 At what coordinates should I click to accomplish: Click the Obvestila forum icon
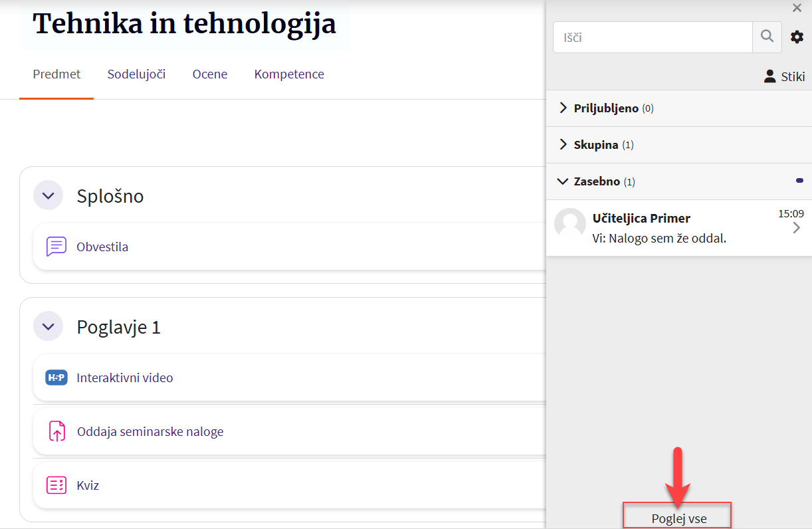56,247
